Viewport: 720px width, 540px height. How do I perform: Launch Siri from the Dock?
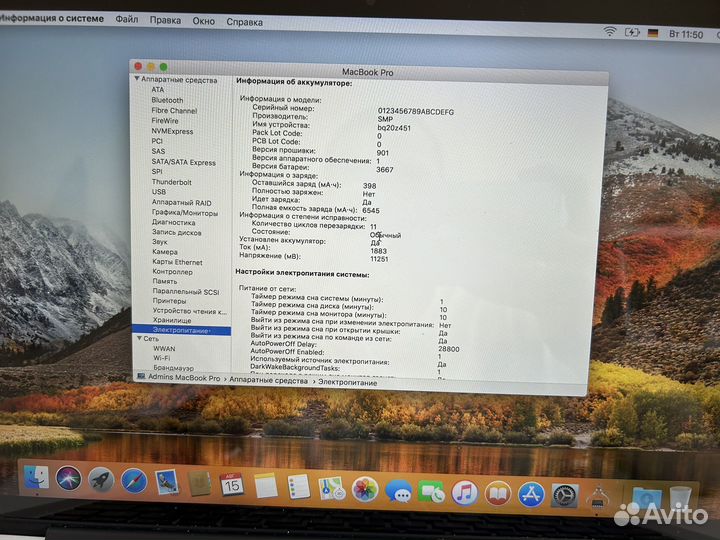tap(68, 478)
